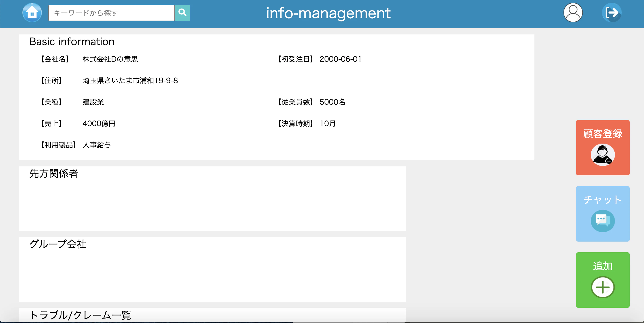Image resolution: width=644 pixels, height=323 pixels.
Task: Click the green plus add icon
Action: tap(602, 287)
